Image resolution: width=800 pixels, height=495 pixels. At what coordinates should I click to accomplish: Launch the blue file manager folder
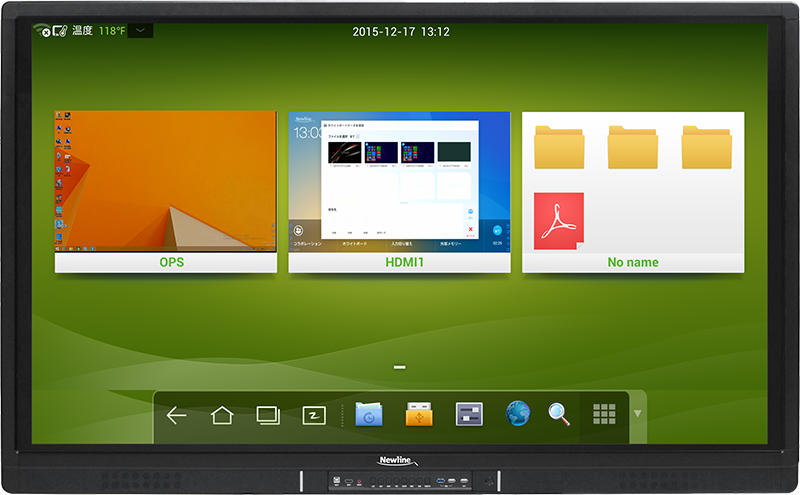[369, 415]
